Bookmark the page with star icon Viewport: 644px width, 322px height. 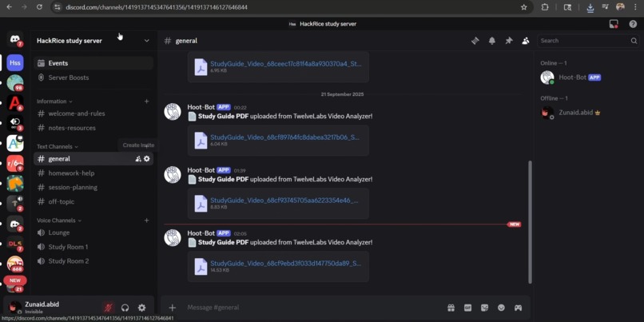click(x=523, y=7)
